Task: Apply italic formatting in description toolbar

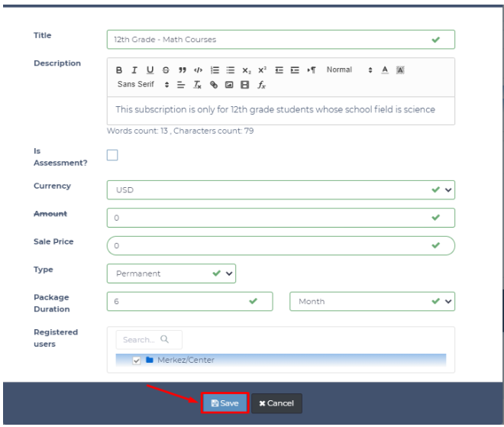Action: click(133, 70)
